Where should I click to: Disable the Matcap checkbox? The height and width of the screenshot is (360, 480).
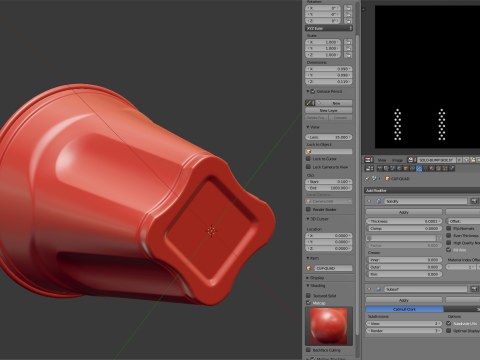pyautogui.click(x=308, y=303)
